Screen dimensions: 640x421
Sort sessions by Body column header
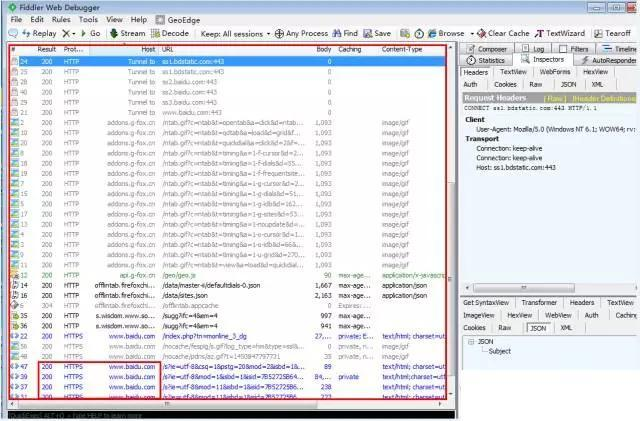324,49
